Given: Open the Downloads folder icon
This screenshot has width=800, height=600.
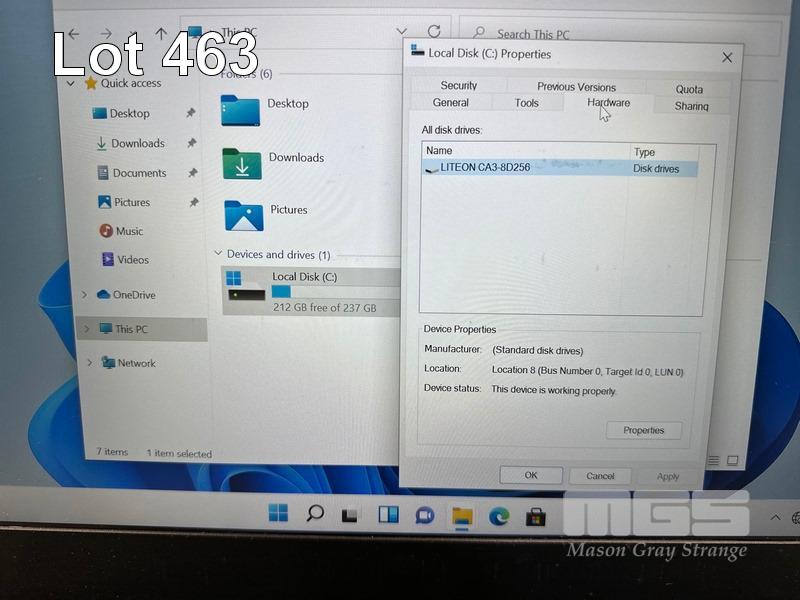Looking at the screenshot, I should 242,163.
